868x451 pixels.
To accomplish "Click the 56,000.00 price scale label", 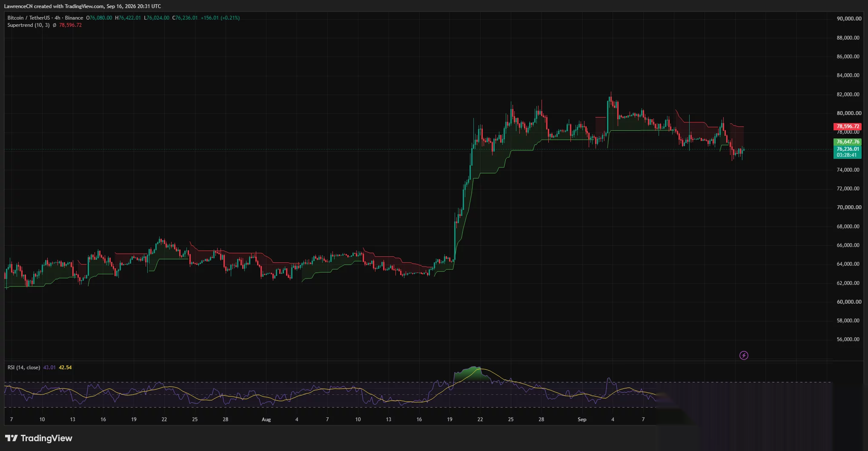I will click(849, 339).
